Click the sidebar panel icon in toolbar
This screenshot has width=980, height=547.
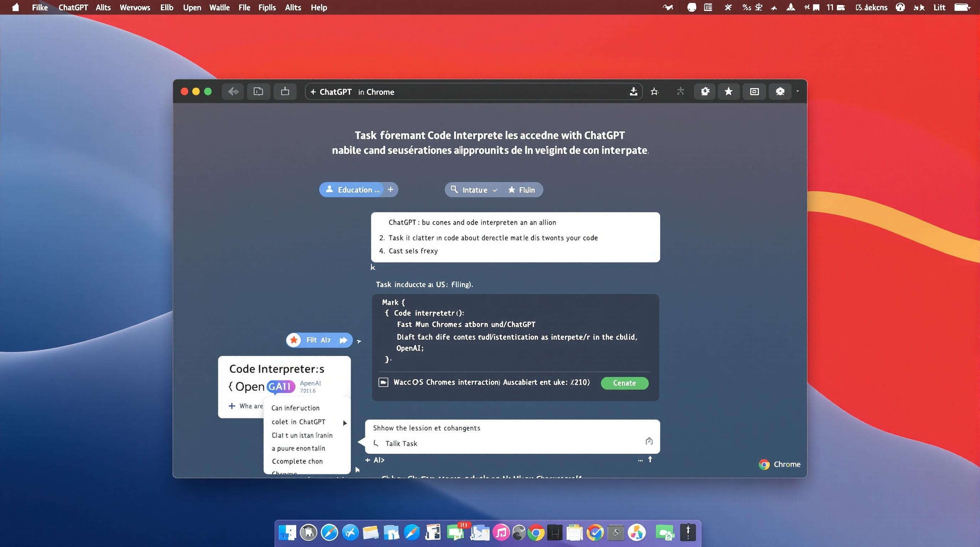coord(754,91)
